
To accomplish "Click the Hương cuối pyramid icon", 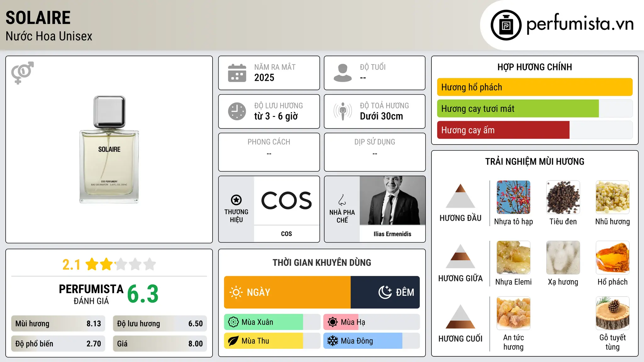I will click(460, 316).
